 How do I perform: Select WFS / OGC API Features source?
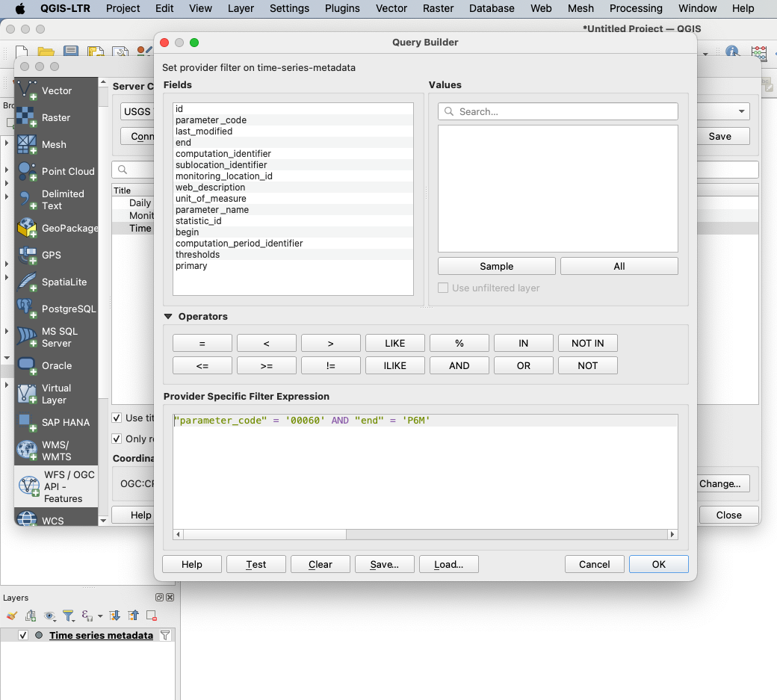click(56, 486)
